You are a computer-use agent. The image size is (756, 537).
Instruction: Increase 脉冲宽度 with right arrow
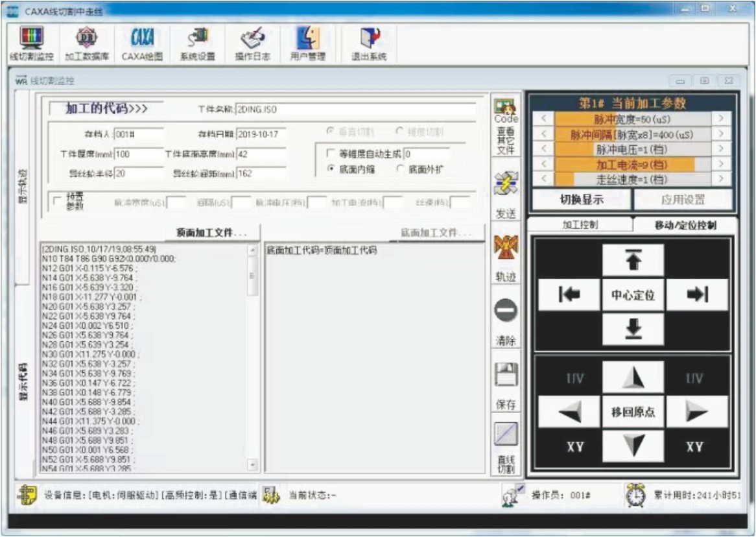(720, 119)
